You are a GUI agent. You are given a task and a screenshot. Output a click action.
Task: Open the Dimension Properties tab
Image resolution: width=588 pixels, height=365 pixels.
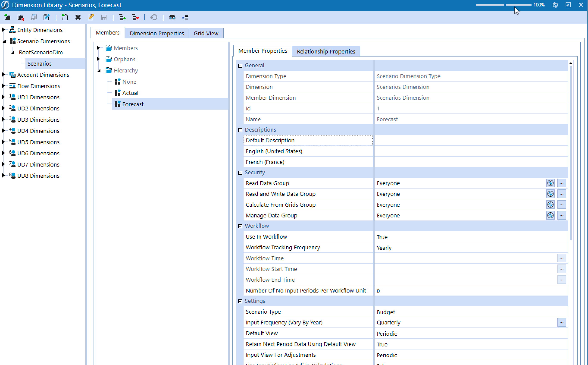[x=157, y=33]
